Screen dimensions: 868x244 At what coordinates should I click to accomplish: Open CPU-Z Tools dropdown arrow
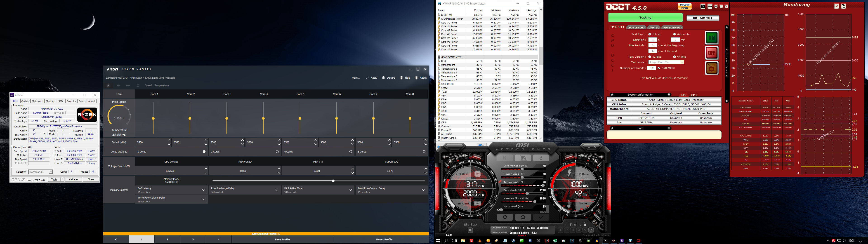pos(62,180)
